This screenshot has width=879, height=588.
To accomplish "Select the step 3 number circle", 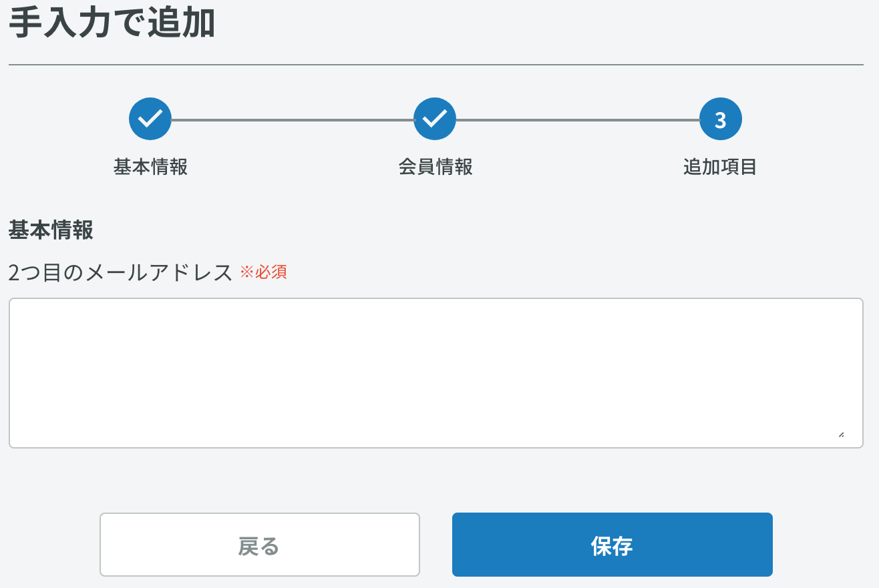I will 720,119.
